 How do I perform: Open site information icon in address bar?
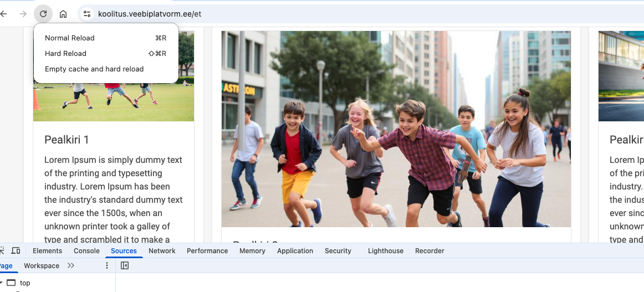pos(86,14)
